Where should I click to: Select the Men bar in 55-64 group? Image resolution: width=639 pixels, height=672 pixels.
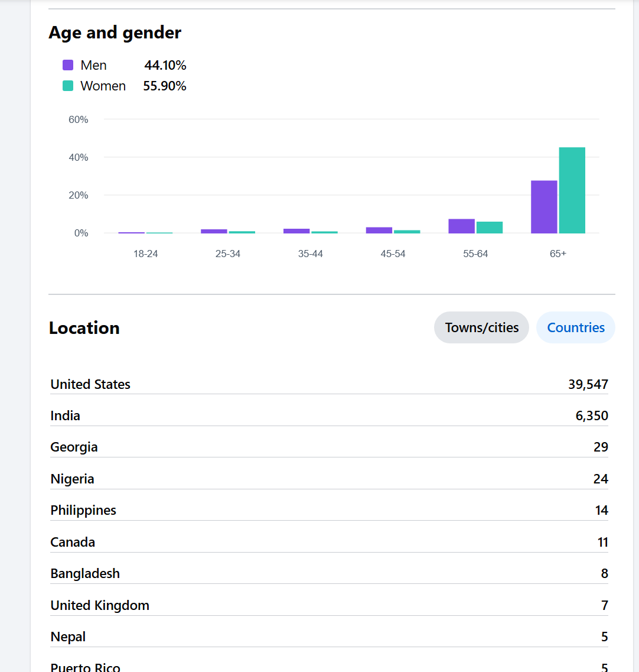pyautogui.click(x=461, y=226)
